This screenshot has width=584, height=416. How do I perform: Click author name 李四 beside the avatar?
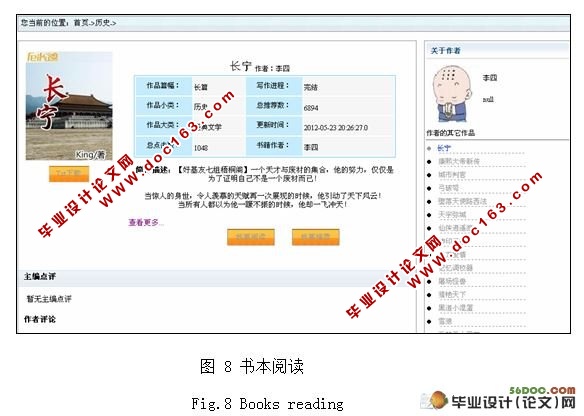(x=490, y=78)
